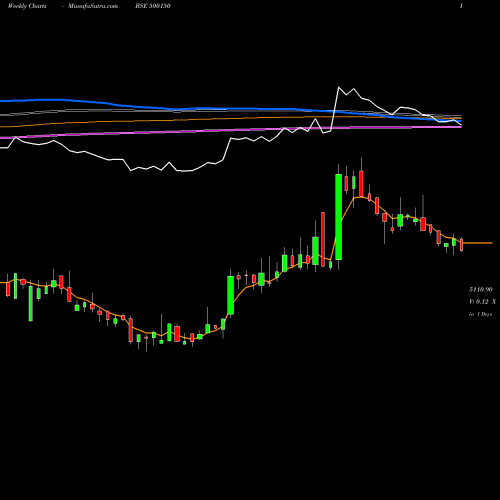500x500 pixels.
Task: Click the tallest green weekly candlestick
Action: pyautogui.click(x=338, y=217)
